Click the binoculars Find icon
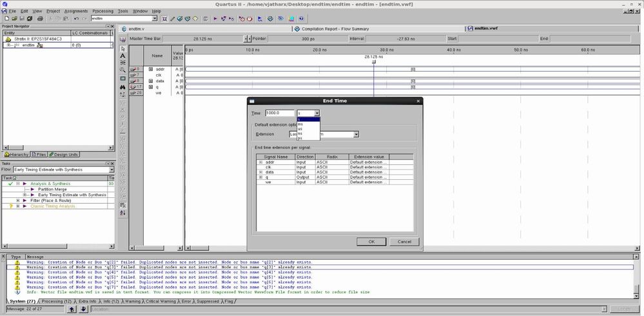Viewport: 644px width, 316px height. (x=122, y=86)
